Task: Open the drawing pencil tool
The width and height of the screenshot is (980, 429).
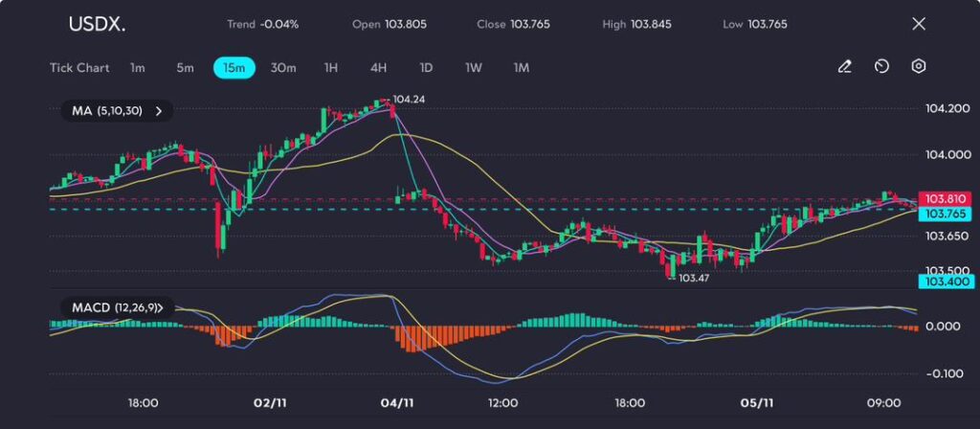Action: (x=844, y=67)
